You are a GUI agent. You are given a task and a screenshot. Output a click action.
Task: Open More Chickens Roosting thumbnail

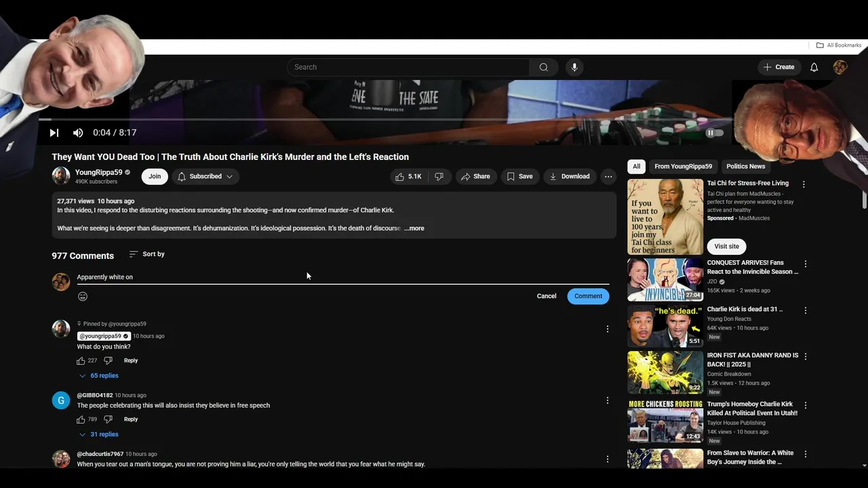pyautogui.click(x=665, y=421)
